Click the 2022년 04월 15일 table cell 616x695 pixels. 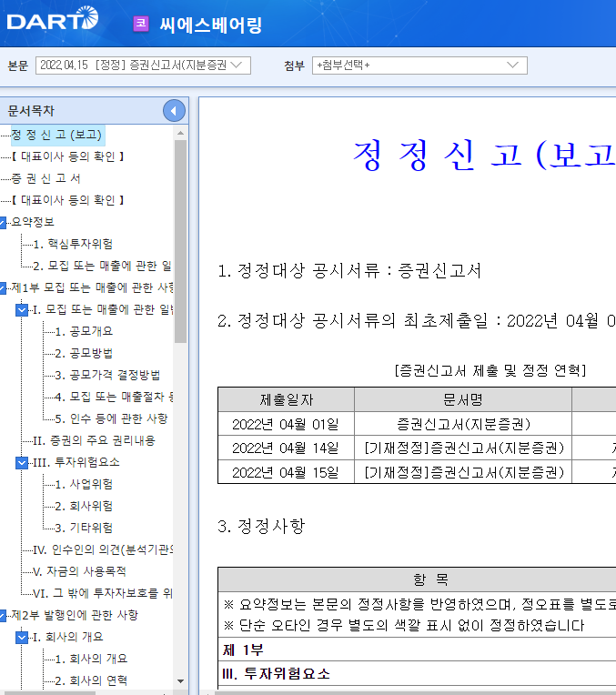click(286, 472)
